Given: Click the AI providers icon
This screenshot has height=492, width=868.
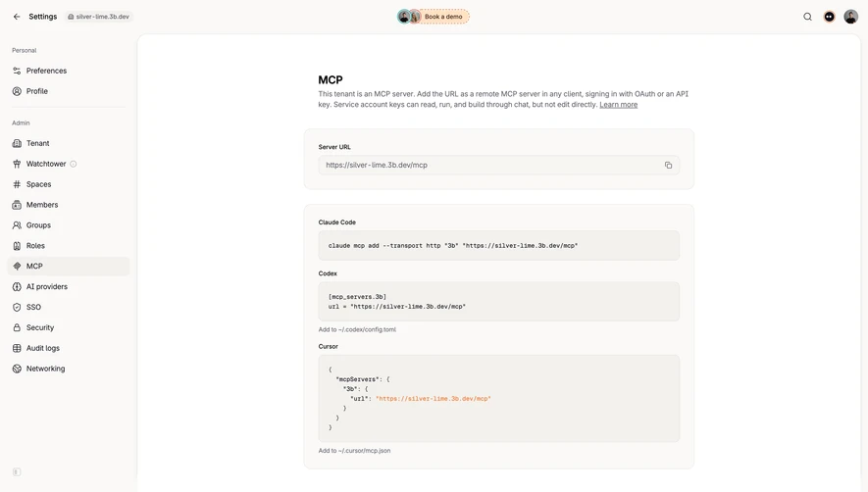Looking at the screenshot, I should tap(17, 287).
